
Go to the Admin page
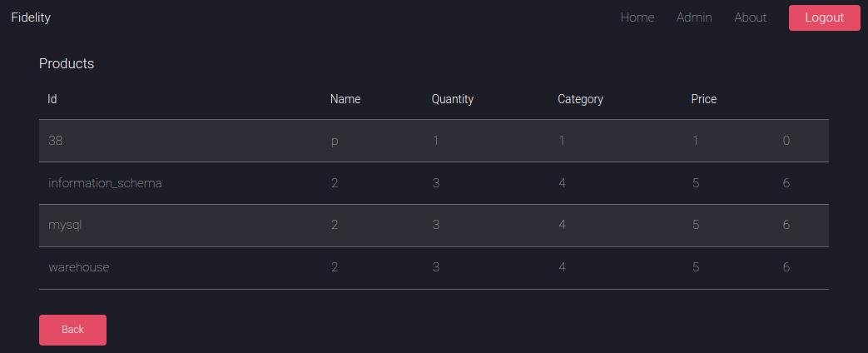(x=693, y=17)
